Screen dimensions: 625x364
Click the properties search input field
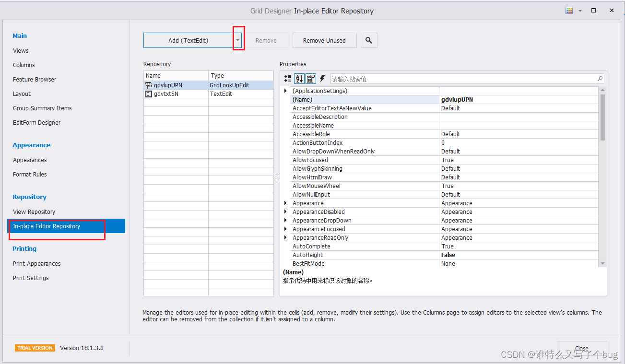tap(456, 78)
